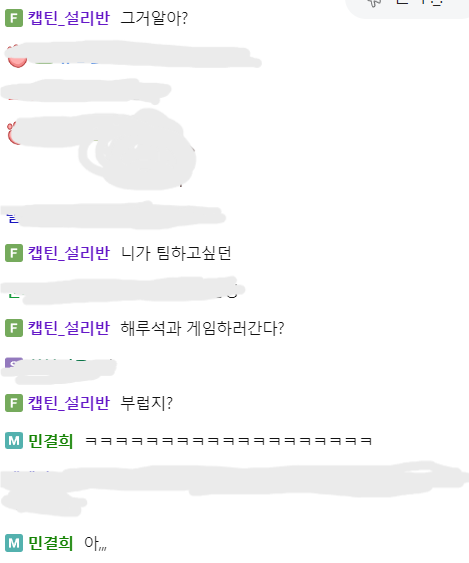The width and height of the screenshot is (469, 563).
Task: Click the partly hidden purple S badge
Action: coord(14,363)
